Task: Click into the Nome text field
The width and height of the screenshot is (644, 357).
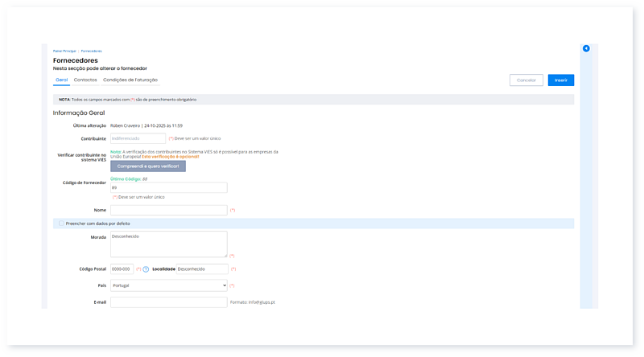Action: [x=168, y=210]
